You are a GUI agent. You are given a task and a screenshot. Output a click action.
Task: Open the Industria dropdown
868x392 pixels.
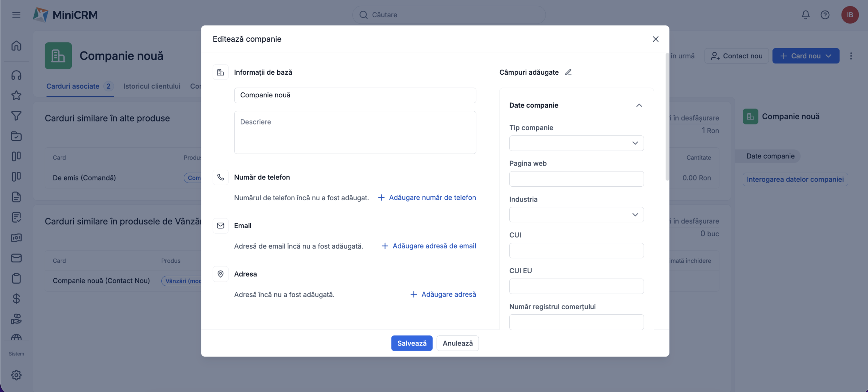(576, 214)
